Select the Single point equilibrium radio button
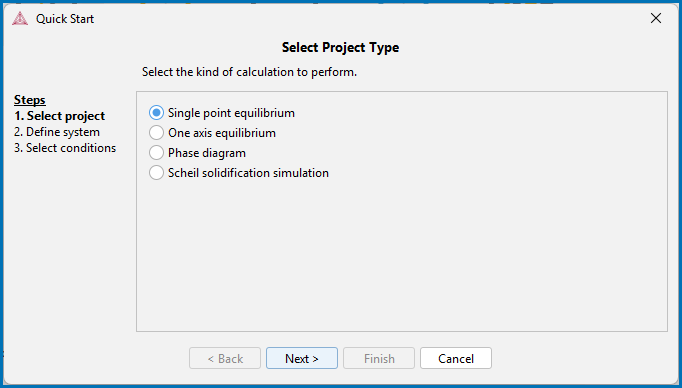This screenshot has width=682, height=388. 156,113
